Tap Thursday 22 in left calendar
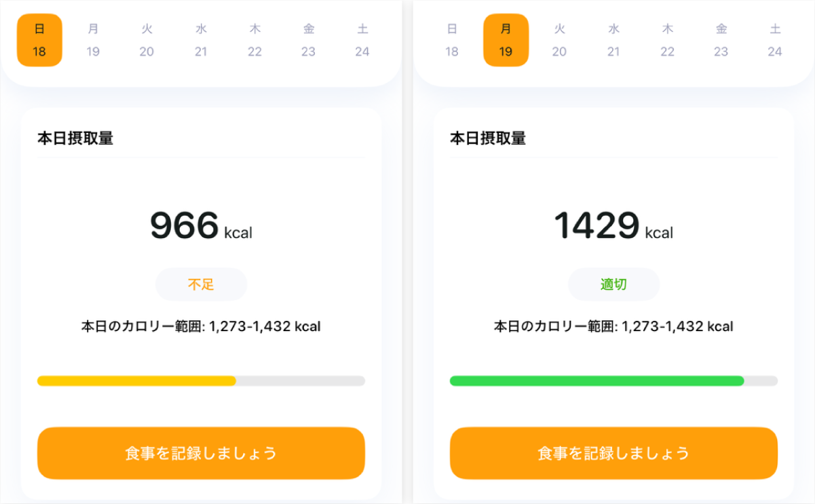Image resolution: width=815 pixels, height=504 pixels. (x=254, y=40)
